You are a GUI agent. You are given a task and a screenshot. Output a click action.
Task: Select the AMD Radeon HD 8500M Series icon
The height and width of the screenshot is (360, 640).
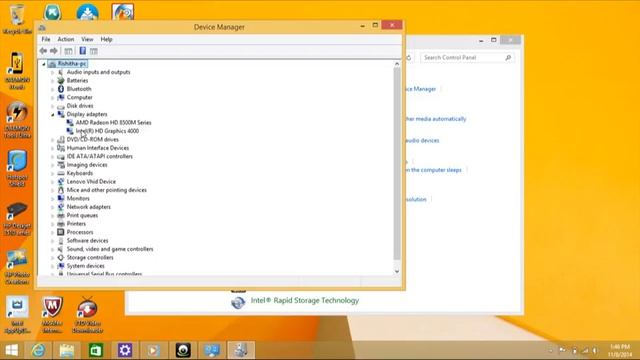point(70,122)
